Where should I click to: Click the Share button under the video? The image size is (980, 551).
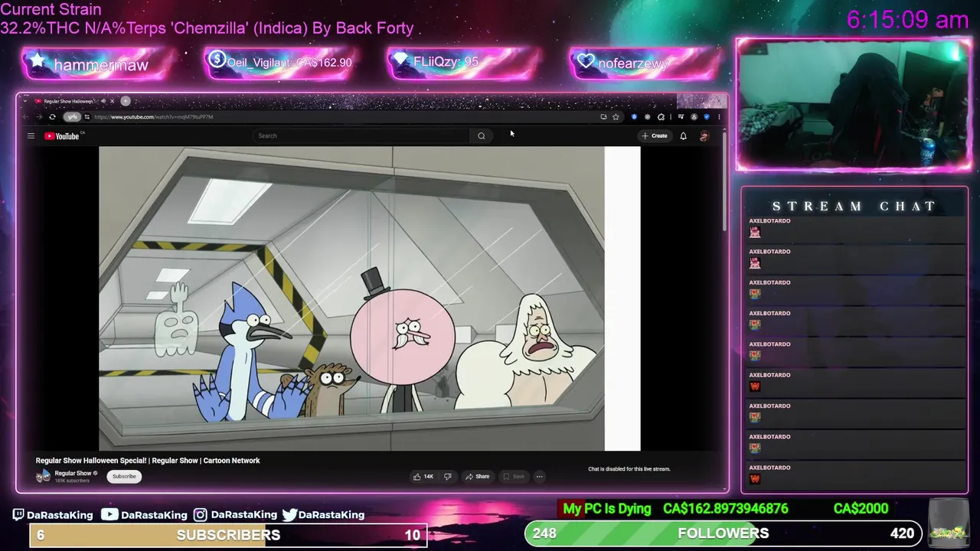478,476
